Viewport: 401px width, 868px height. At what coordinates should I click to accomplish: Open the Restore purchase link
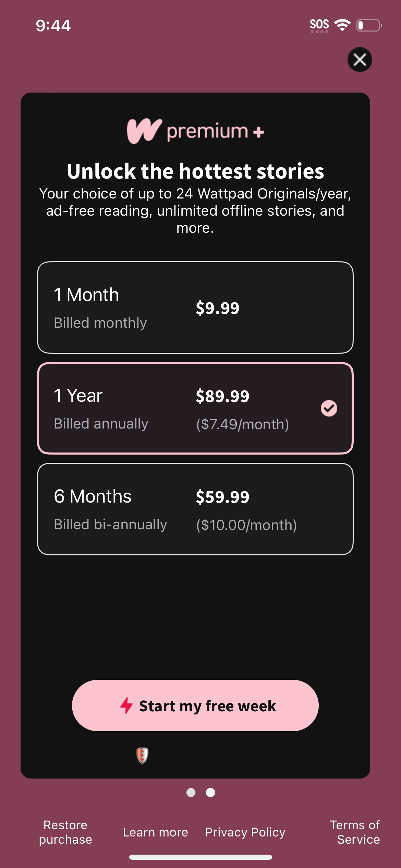65,832
